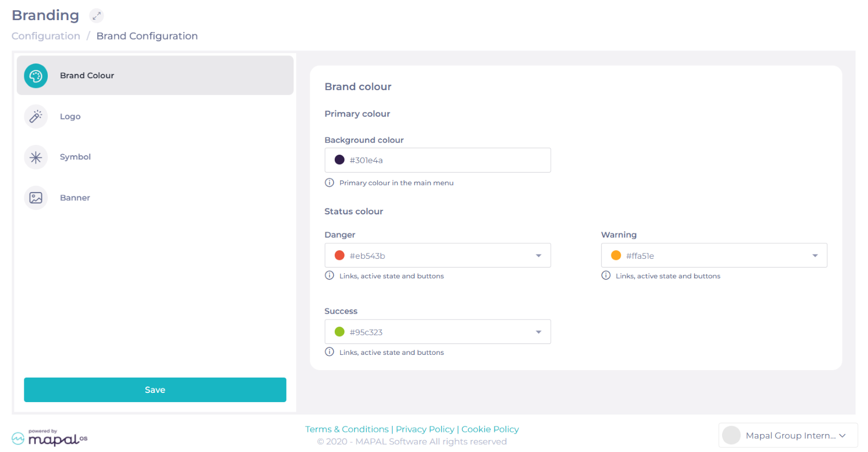This screenshot has height=452, width=868.
Task: Open the Privacy Policy link
Action: tap(425, 429)
